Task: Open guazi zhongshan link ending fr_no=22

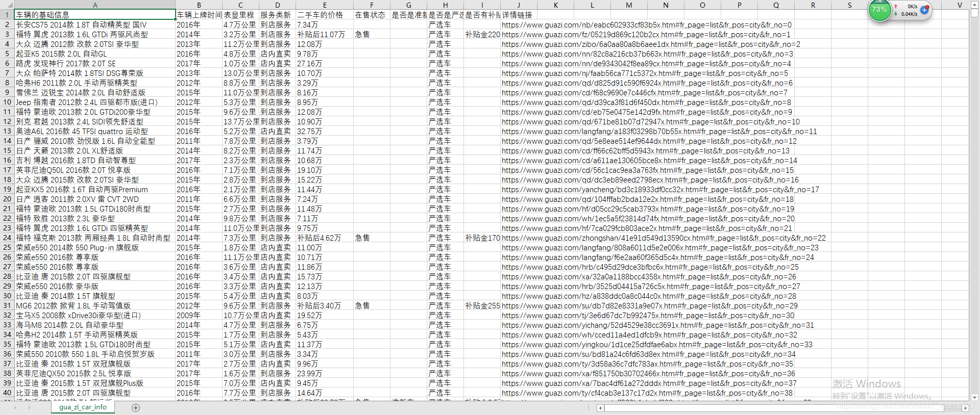Action: click(664, 238)
